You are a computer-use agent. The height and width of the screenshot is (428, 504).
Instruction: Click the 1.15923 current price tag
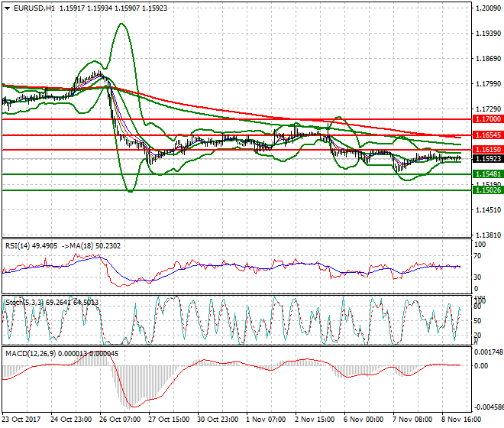(487, 159)
